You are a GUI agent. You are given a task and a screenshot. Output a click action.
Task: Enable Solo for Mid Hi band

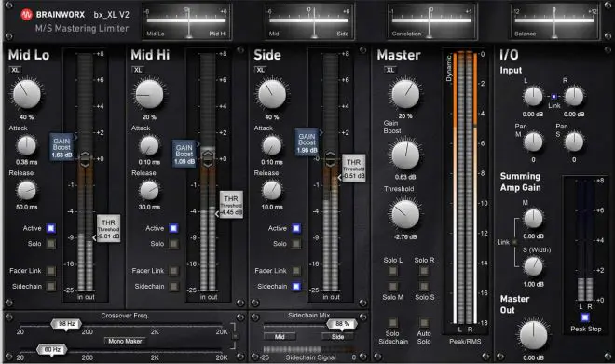coord(173,244)
